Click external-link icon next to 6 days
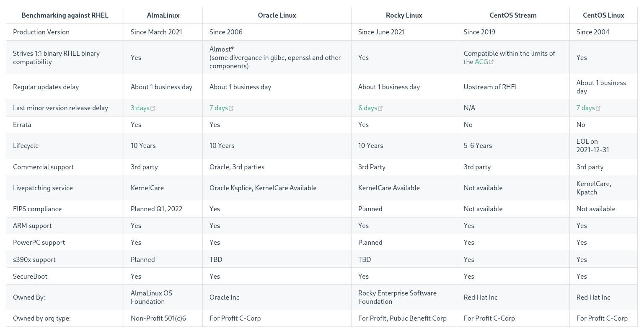The width and height of the screenshot is (644, 334). tap(380, 108)
